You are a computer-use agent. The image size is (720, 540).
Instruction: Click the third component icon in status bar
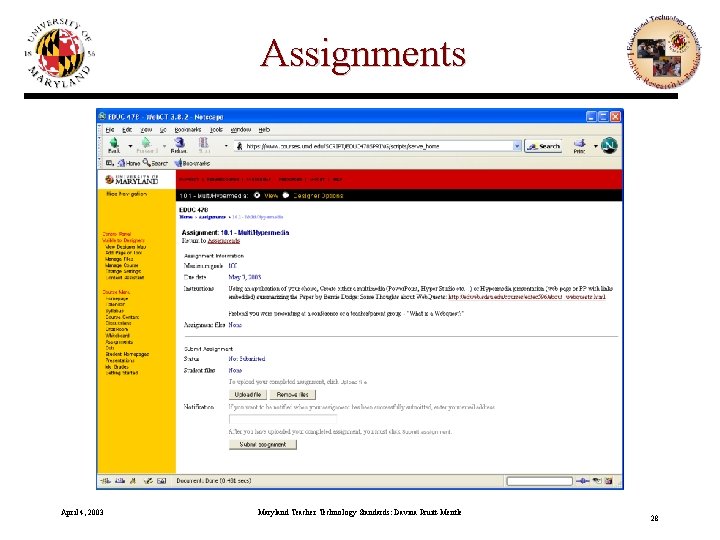[x=133, y=481]
